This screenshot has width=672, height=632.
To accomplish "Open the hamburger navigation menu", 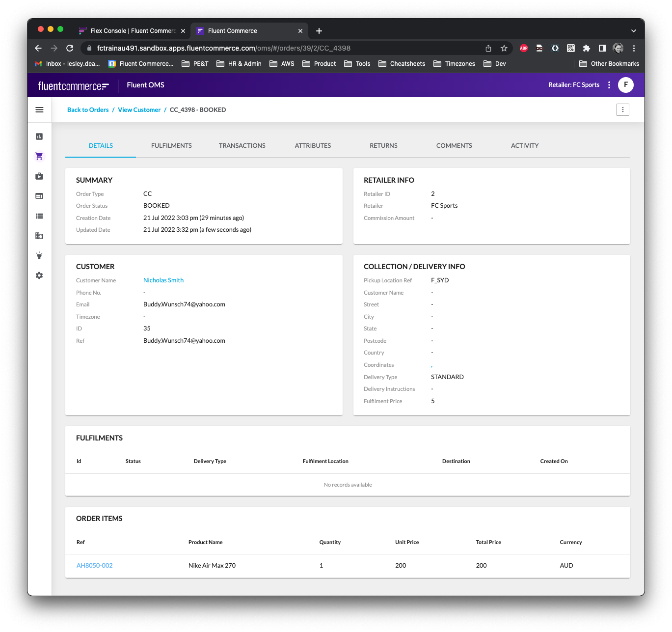I will 39,110.
